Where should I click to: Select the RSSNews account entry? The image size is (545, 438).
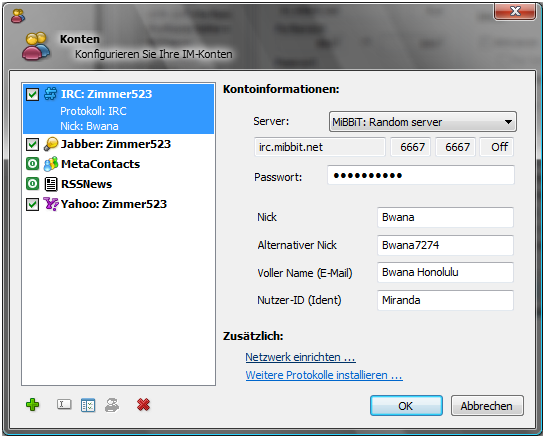point(118,184)
